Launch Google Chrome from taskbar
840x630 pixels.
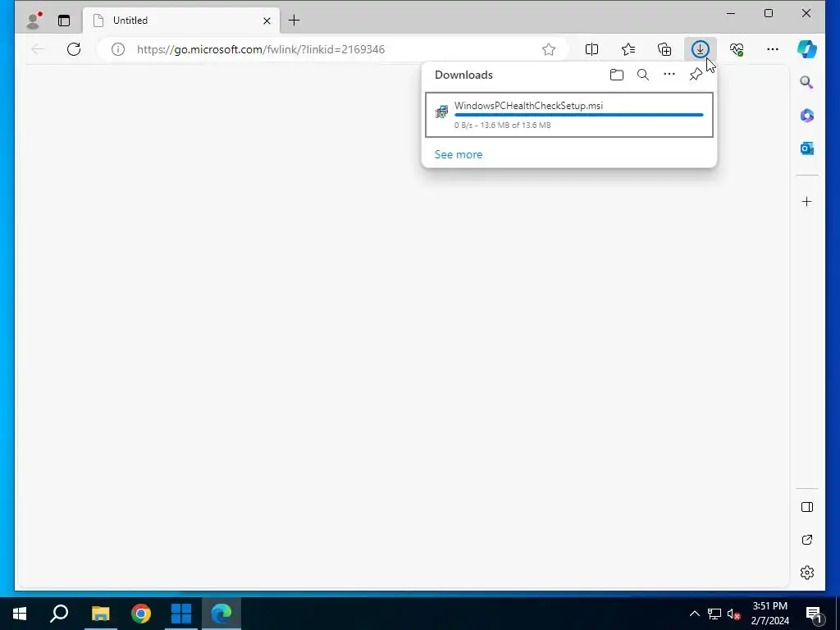[141, 614]
